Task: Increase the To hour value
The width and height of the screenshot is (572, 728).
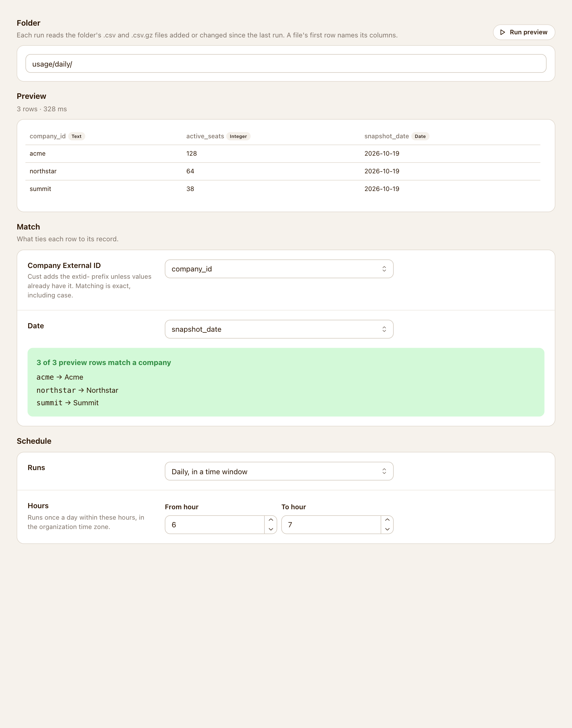Action: click(388, 520)
